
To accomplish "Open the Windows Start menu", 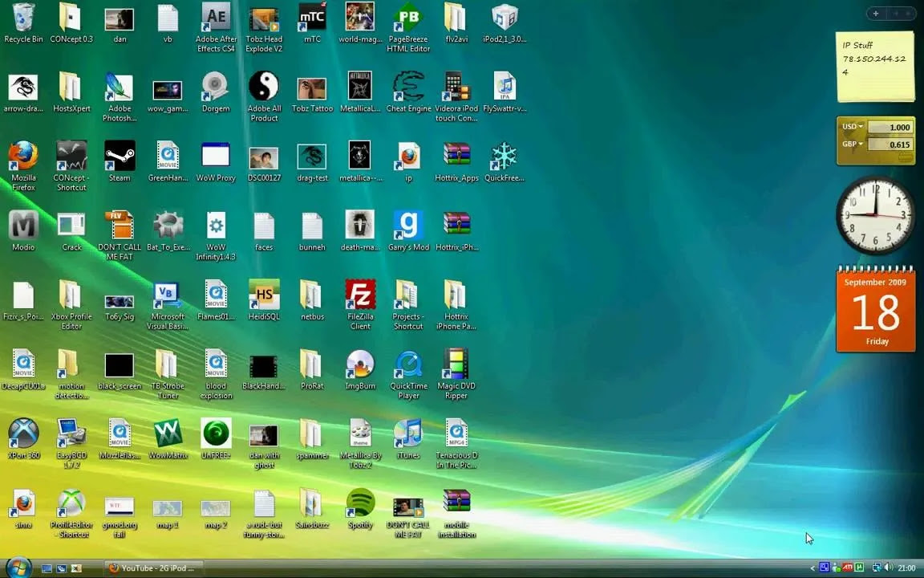I will click(x=17, y=568).
